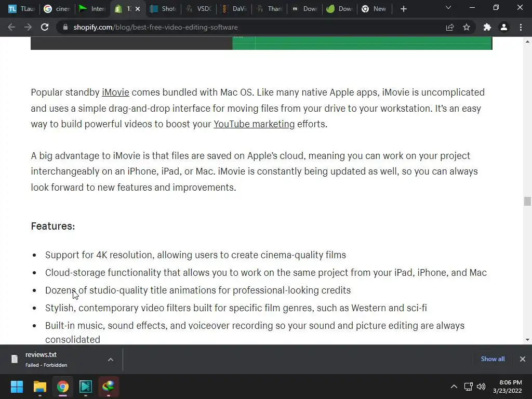Click 'Dozens of studio-quality title animations' bullet
Viewport: 532px width, 399px height.
198,290
